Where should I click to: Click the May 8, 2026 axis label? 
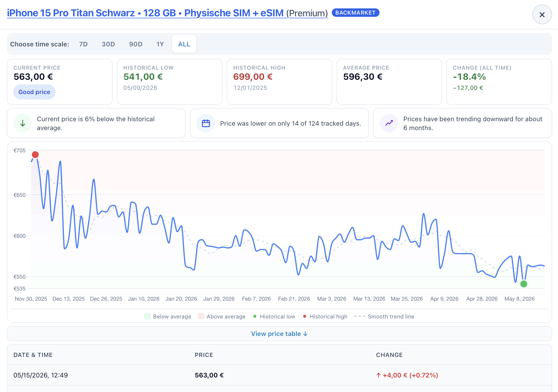coord(519,299)
